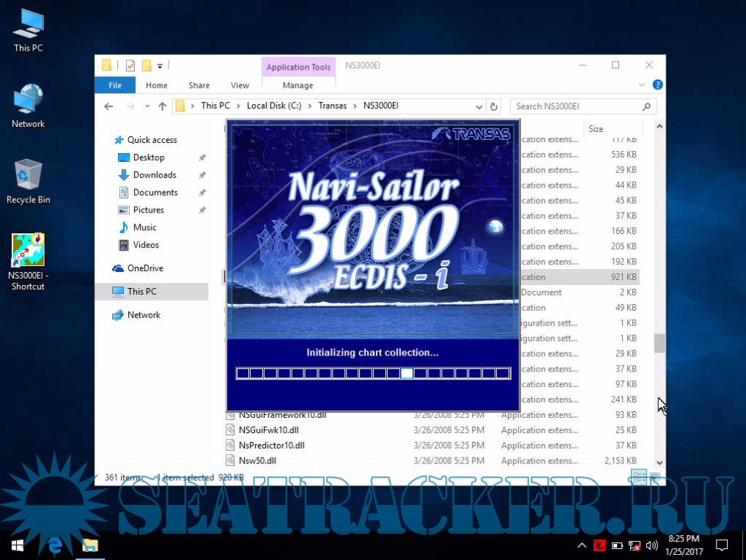Launch Microsoft Edge from the taskbar
The height and width of the screenshot is (560, 746).
coord(54,545)
